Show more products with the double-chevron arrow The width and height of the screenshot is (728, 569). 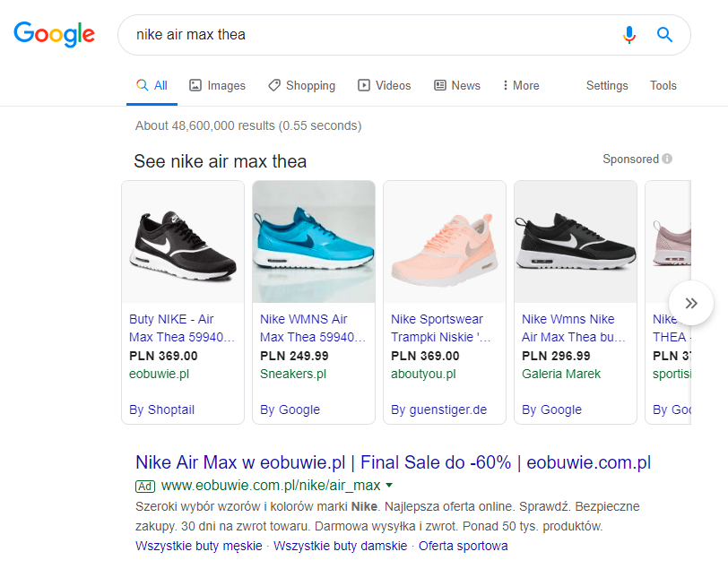coord(691,303)
